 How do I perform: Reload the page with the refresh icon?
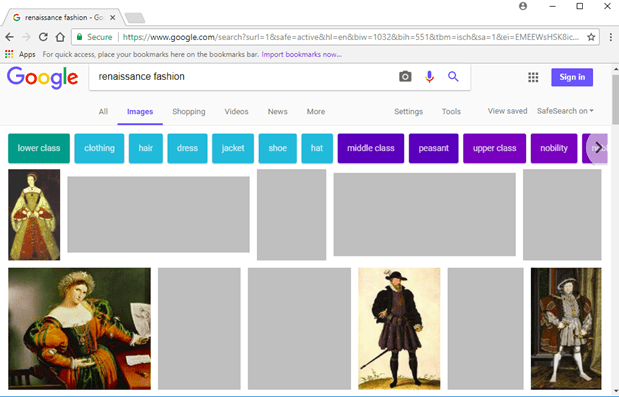click(43, 37)
